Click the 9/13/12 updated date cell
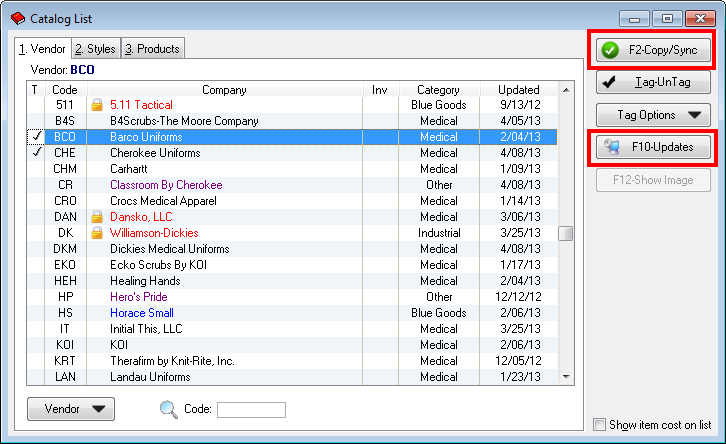Viewport: 726px width, 444px height. click(x=520, y=105)
